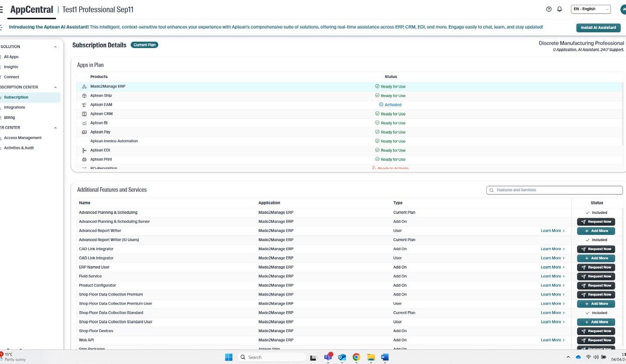Click the weather widget on the taskbar
The image size is (626, 364).
pyautogui.click(x=14, y=357)
